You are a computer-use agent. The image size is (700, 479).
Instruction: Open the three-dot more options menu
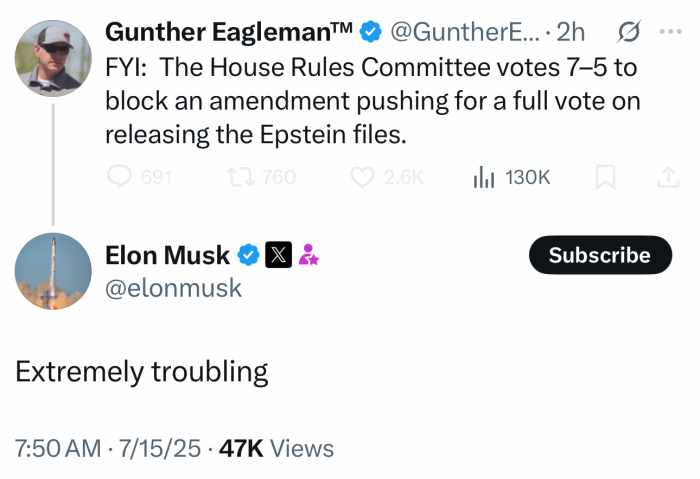[x=671, y=31]
